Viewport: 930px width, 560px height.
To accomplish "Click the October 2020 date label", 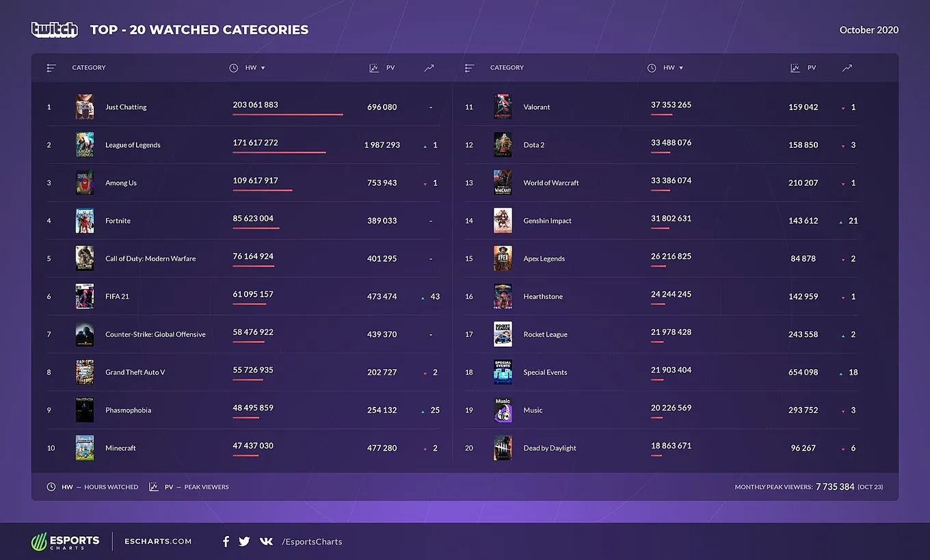I will pyautogui.click(x=869, y=30).
